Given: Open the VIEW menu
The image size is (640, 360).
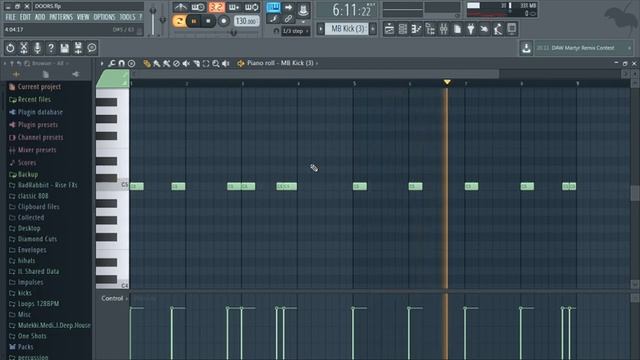Looking at the screenshot, I should point(83,17).
